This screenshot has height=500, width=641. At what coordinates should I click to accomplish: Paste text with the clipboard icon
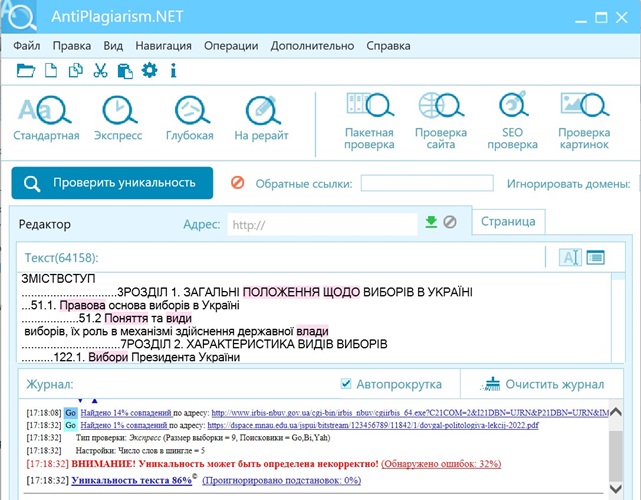125,71
